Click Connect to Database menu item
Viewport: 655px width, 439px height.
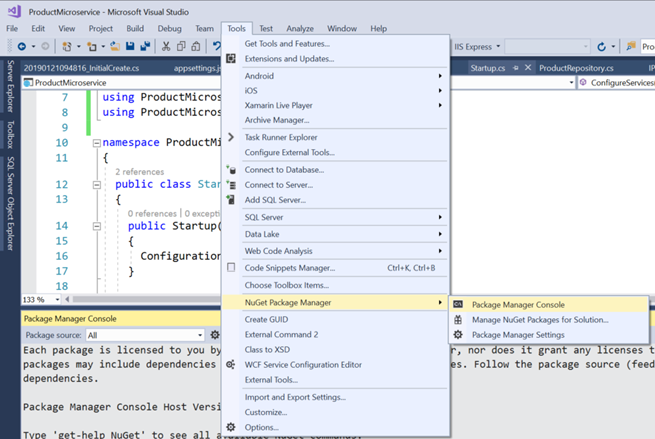point(284,170)
